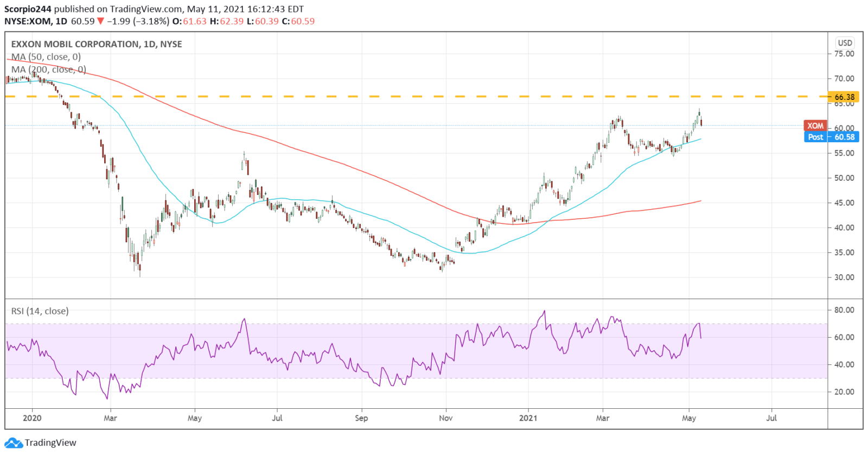The height and width of the screenshot is (456, 868).
Task: Select the RSI (14, close) indicator legend
Action: pos(40,311)
